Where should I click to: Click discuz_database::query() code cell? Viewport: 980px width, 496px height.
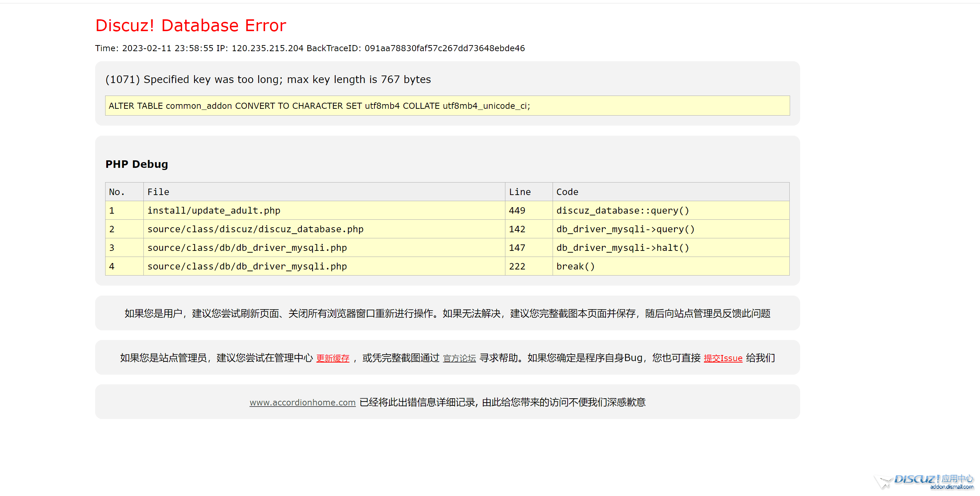pos(622,210)
